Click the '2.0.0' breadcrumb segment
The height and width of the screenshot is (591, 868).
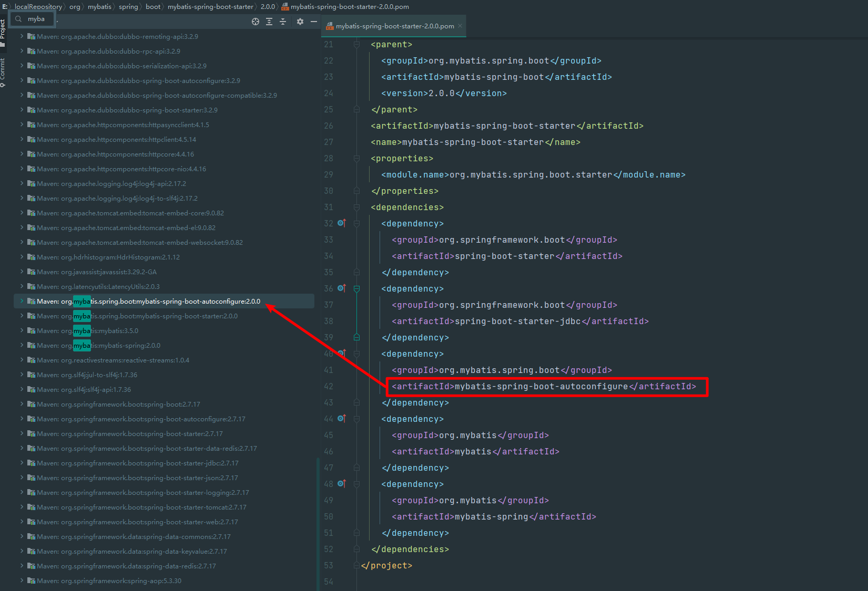268,7
